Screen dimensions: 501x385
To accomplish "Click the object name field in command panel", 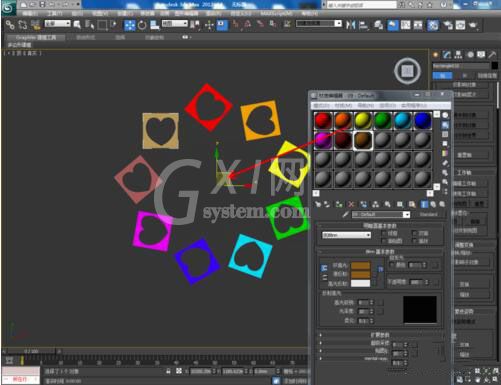I will point(461,66).
